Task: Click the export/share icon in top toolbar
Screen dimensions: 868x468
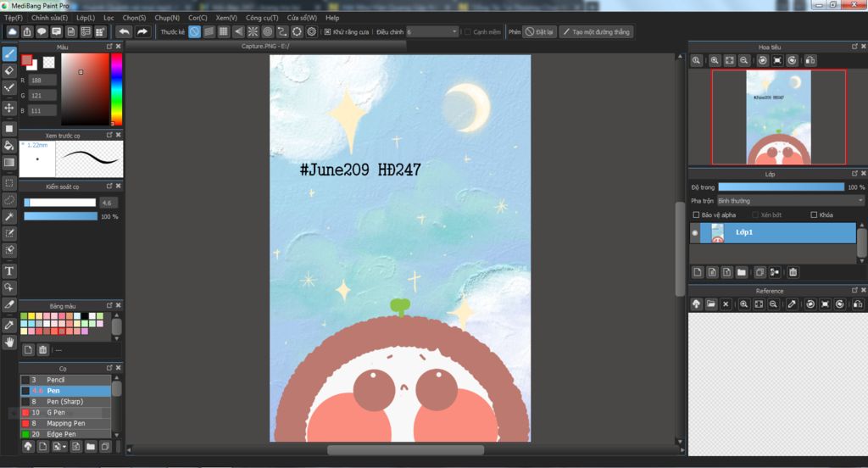Action: click(26, 31)
